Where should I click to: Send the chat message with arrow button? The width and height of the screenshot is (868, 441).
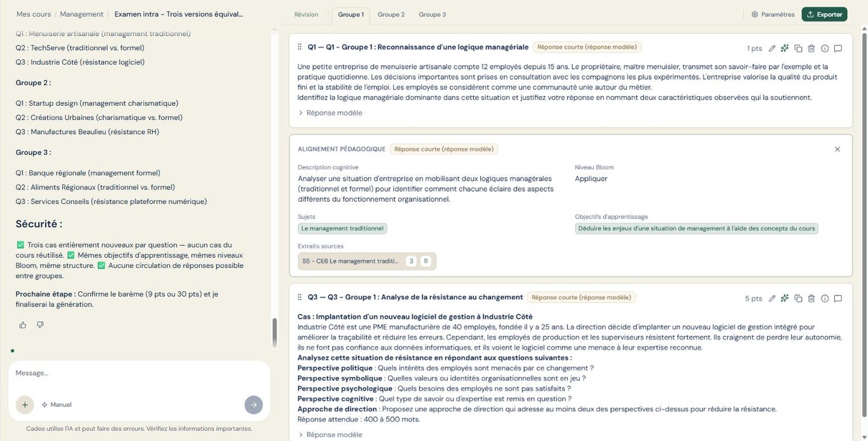pos(253,405)
